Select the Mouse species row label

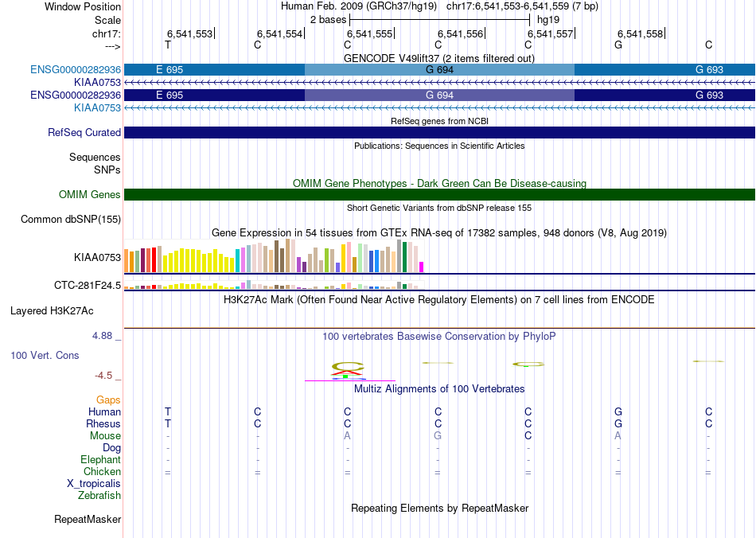coord(105,436)
